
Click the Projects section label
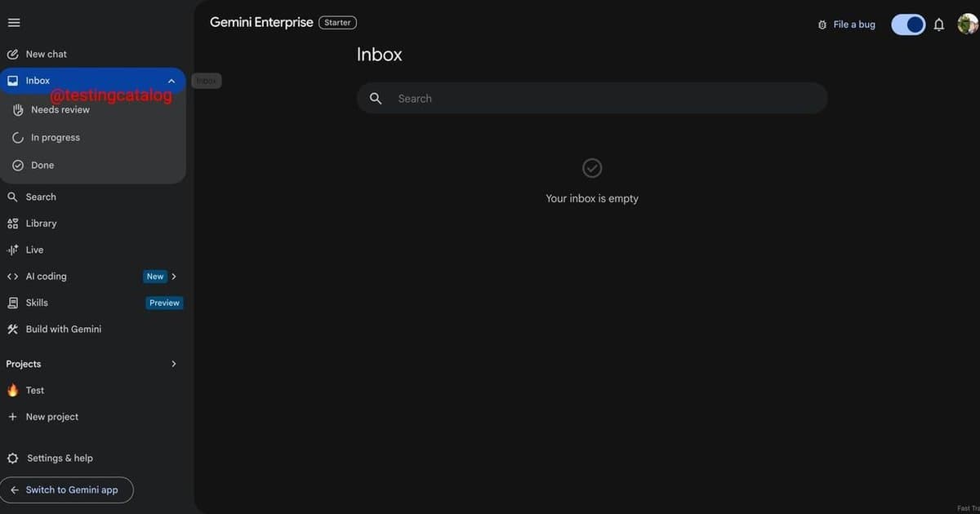[24, 364]
